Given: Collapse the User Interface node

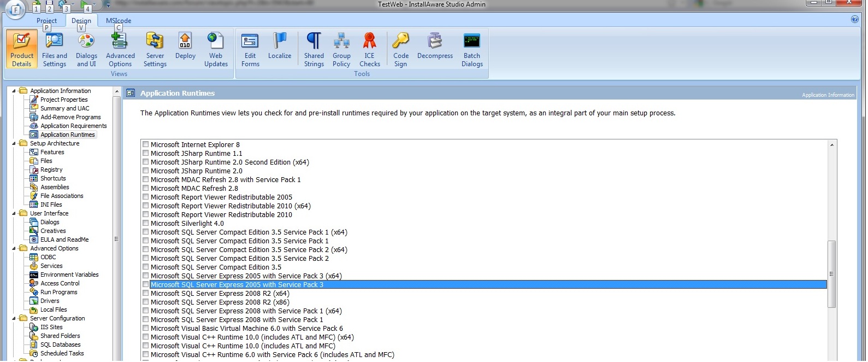Looking at the screenshot, I should [x=14, y=213].
